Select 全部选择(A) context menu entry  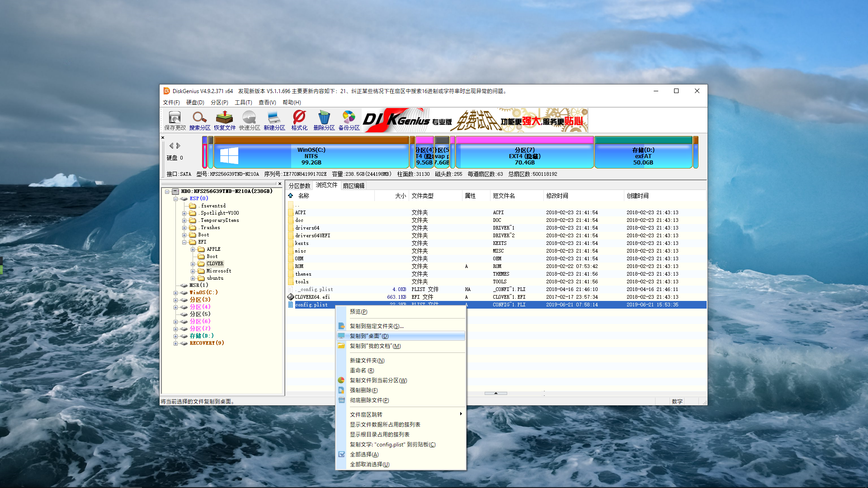[364, 455]
